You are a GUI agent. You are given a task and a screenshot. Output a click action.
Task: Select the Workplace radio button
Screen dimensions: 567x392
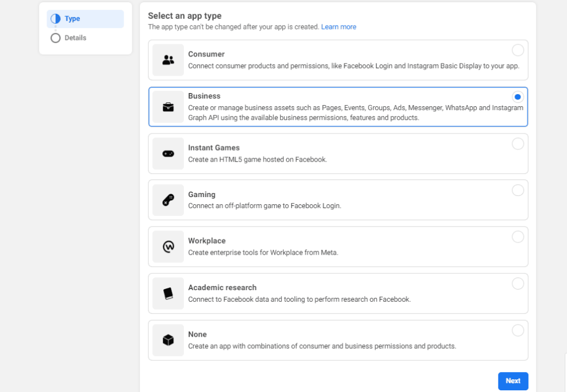518,237
